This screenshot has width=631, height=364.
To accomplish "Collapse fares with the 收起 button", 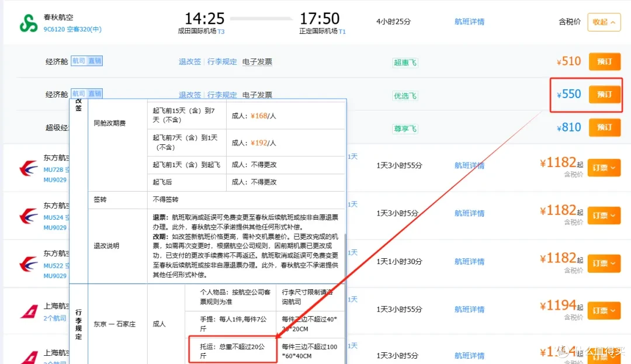I will click(x=604, y=22).
